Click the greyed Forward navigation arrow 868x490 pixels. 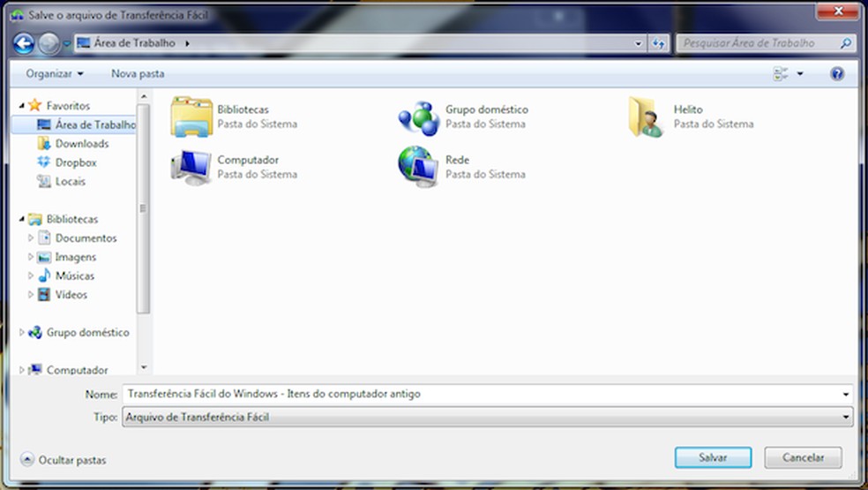[49, 43]
